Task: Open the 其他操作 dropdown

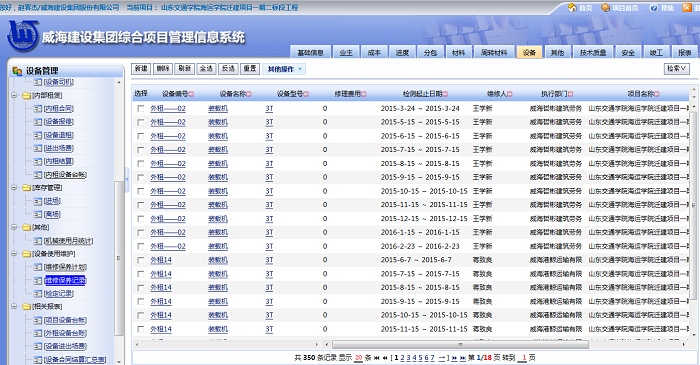Action: click(284, 69)
